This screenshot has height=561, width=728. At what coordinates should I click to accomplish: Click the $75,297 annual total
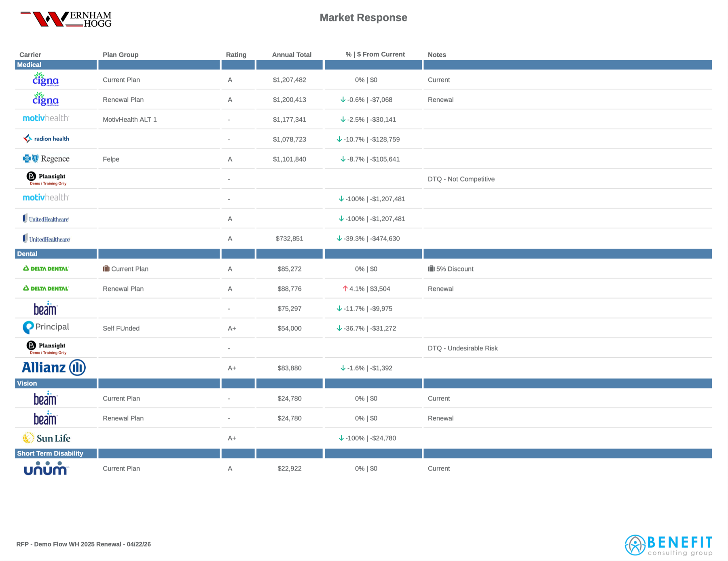pyautogui.click(x=290, y=308)
